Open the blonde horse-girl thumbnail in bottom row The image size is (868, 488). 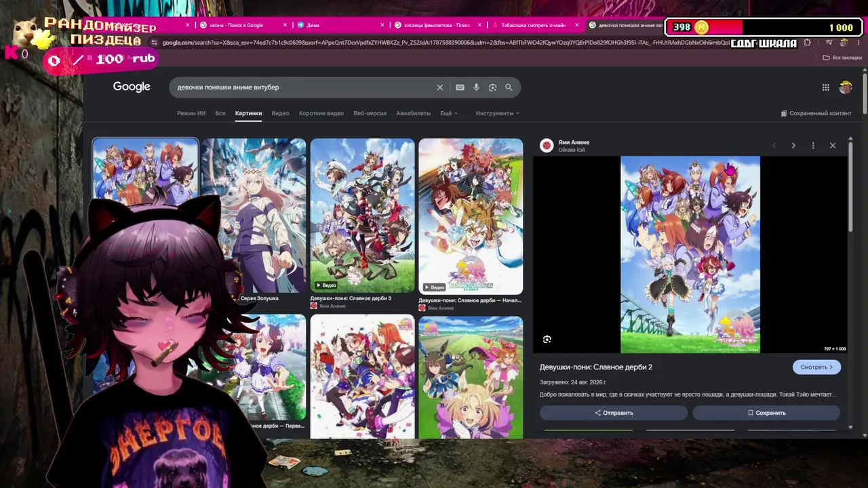(x=471, y=378)
